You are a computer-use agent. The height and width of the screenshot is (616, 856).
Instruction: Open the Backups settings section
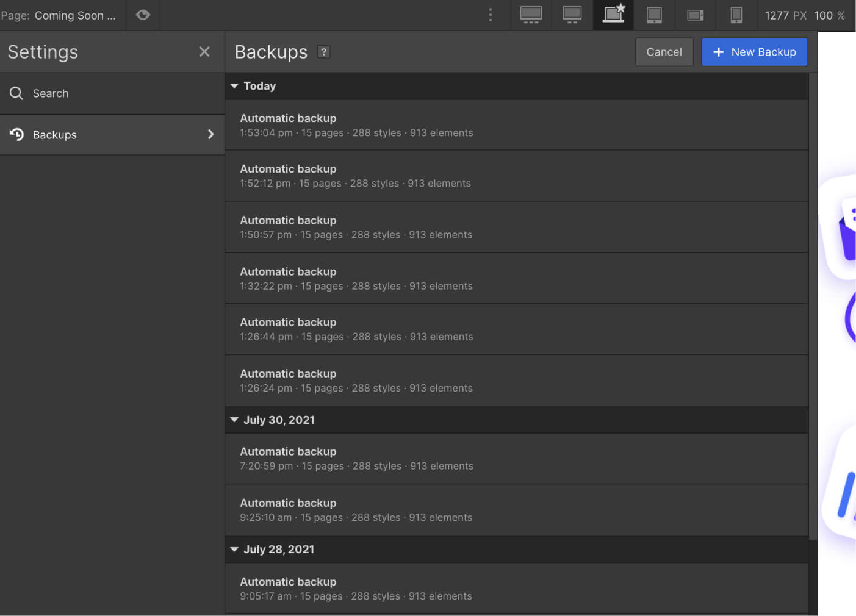click(54, 134)
